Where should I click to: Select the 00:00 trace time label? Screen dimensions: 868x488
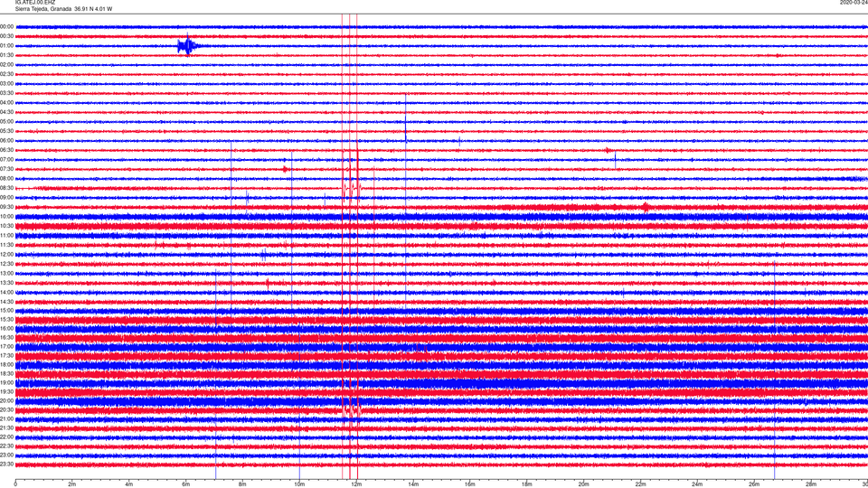coord(7,26)
